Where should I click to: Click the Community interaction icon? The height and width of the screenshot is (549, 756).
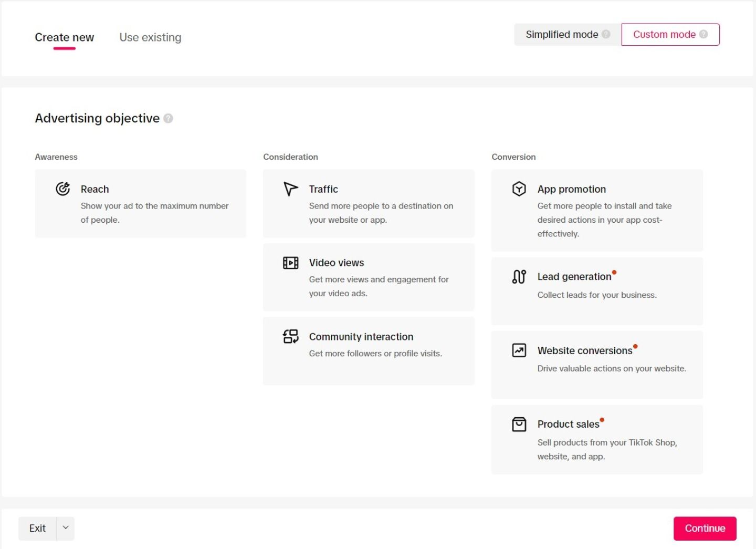pyautogui.click(x=290, y=336)
